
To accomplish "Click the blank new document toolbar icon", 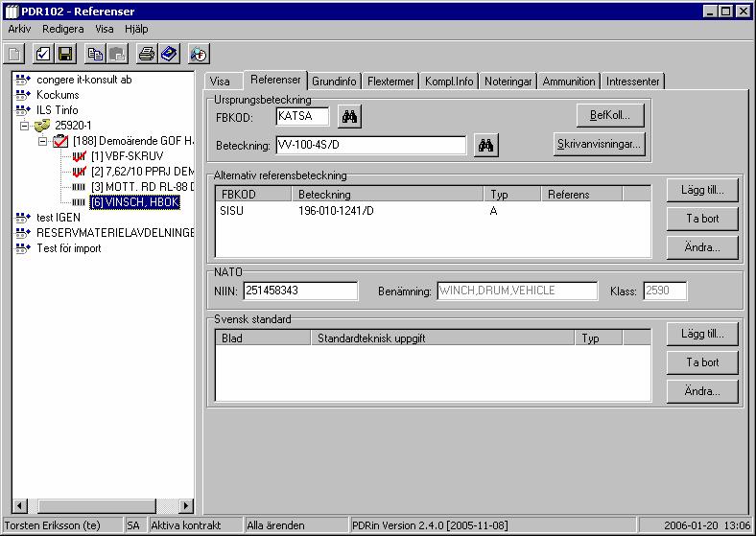I will 14,54.
